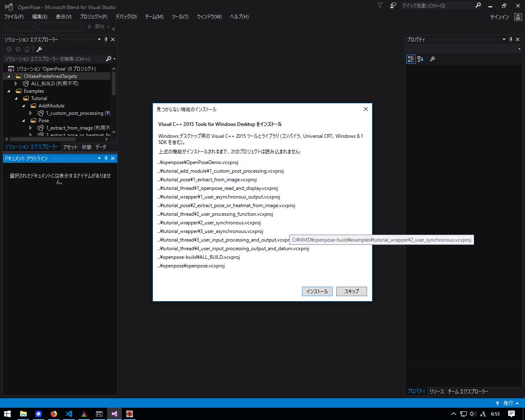Screen dimensions: 525x420
Task: Click the magnifier icon in the search box
Action: pyautogui.click(x=108, y=59)
